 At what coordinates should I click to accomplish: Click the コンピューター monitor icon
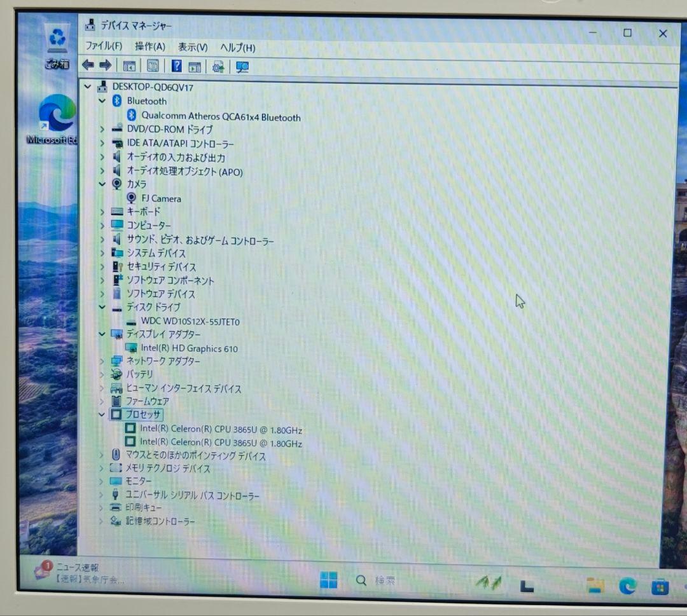click(x=117, y=225)
